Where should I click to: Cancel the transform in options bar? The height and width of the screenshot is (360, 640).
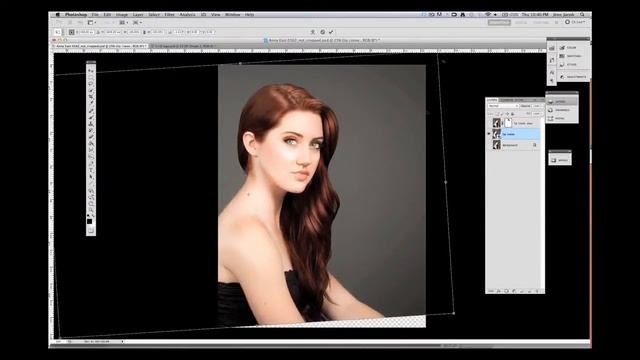[x=322, y=32]
